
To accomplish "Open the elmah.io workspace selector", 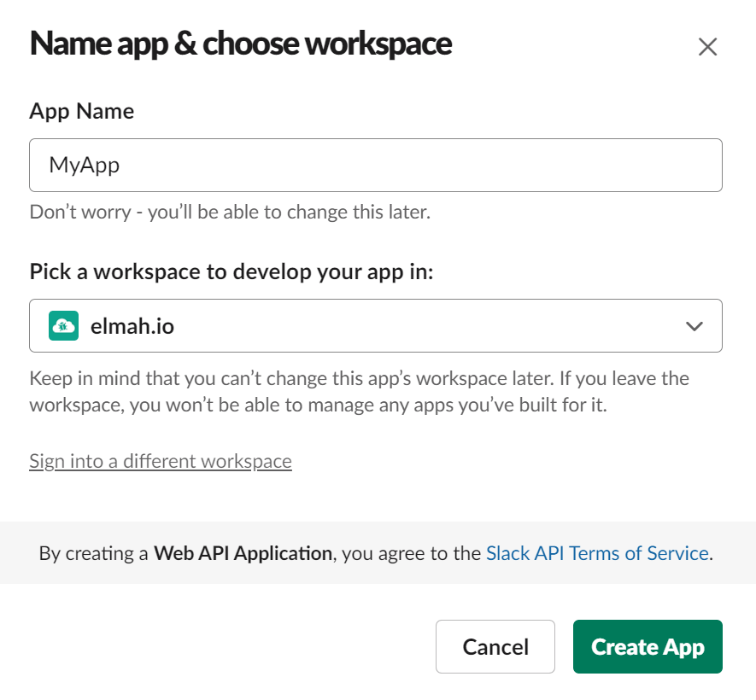I will point(376,325).
